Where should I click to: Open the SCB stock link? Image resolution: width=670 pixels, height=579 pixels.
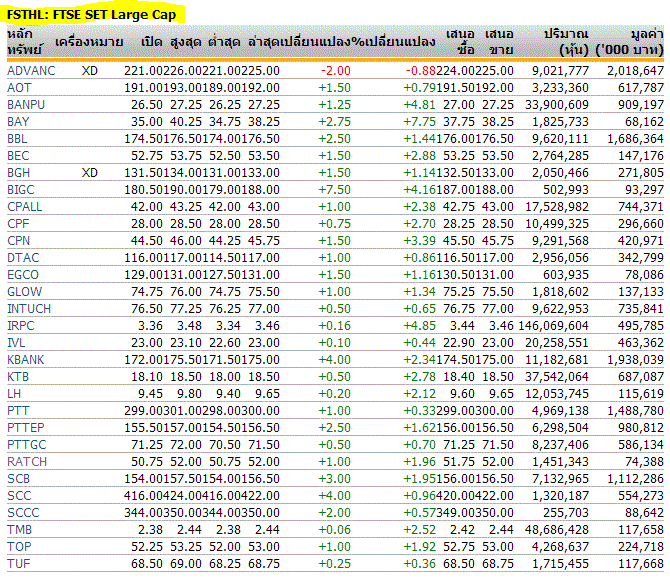(x=18, y=479)
